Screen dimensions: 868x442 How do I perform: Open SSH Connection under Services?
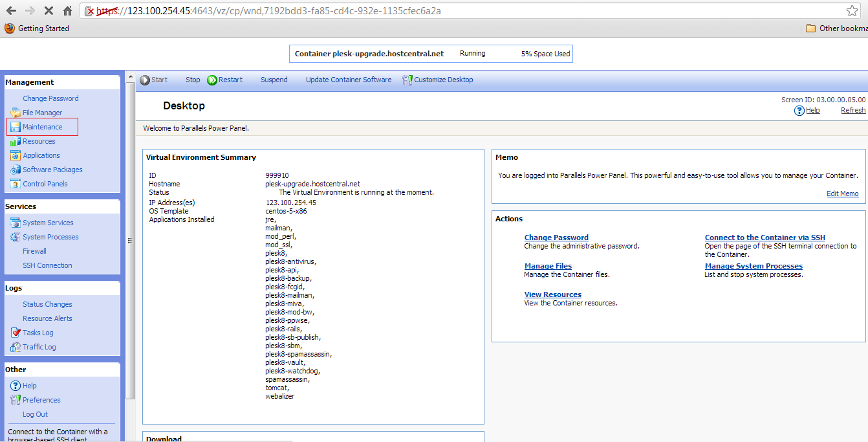point(47,265)
